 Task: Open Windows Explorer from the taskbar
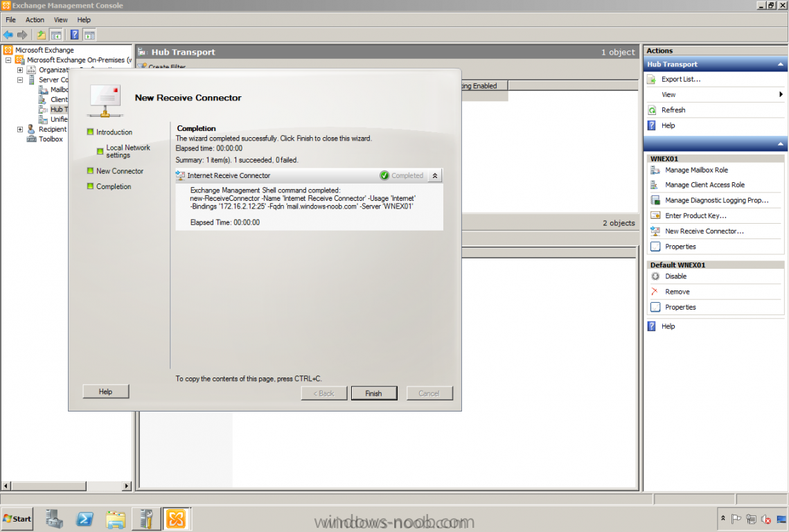click(115, 519)
